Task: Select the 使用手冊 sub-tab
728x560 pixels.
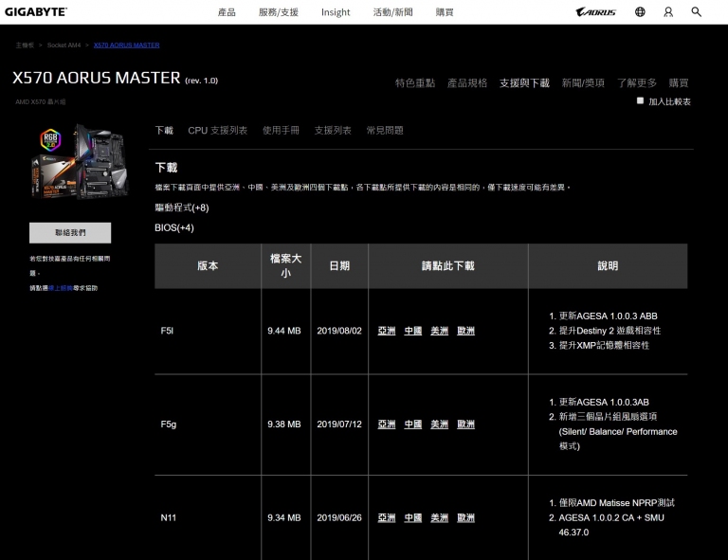Action: tap(281, 131)
